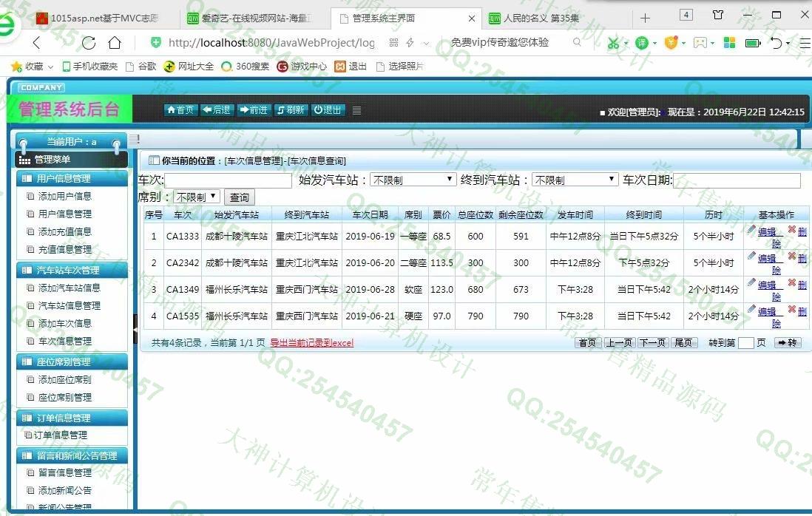This screenshot has height=516, width=812.
Task: Go to the browser home icon
Action: (115, 43)
